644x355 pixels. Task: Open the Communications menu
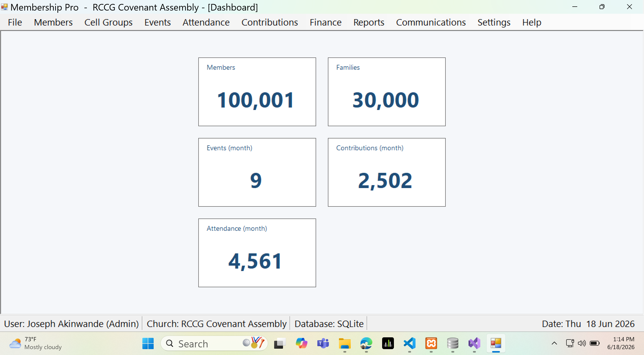(431, 22)
